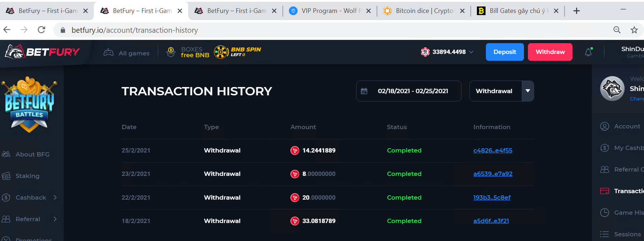644x241 pixels.
Task: Open Referral item in right menu
Action: point(622,169)
